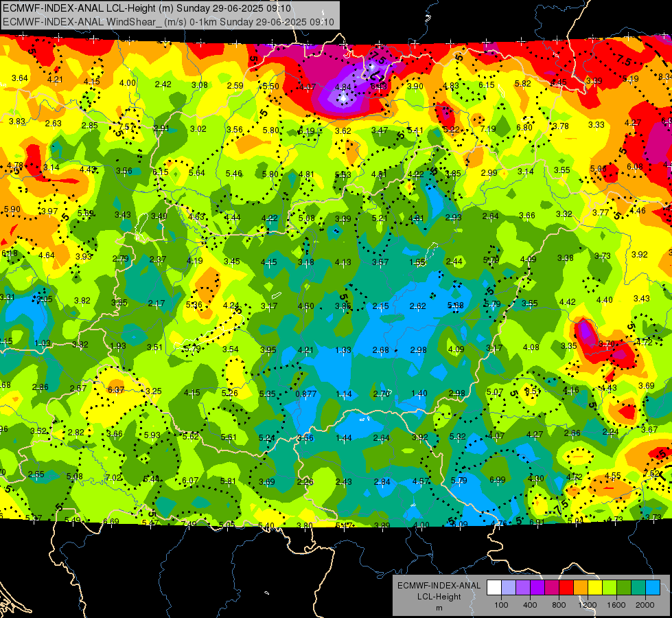Click the 7.57 wind shear value
This screenshot has height=618, width=672.
(126, 126)
